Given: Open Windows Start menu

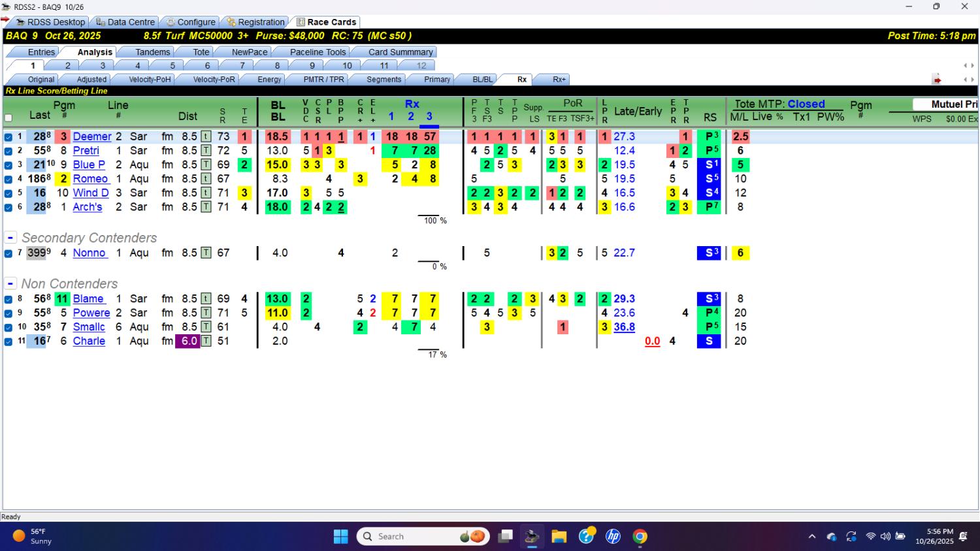Looking at the screenshot, I should (340, 537).
